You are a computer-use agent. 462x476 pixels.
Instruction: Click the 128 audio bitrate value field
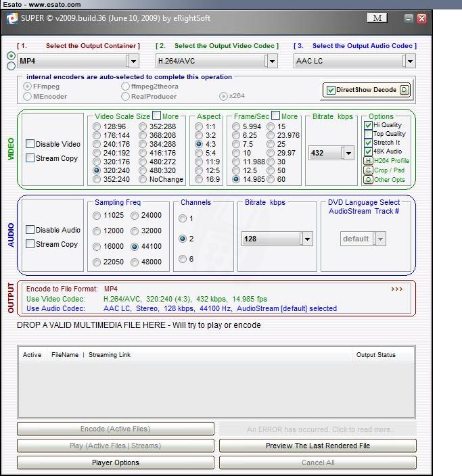271,239
